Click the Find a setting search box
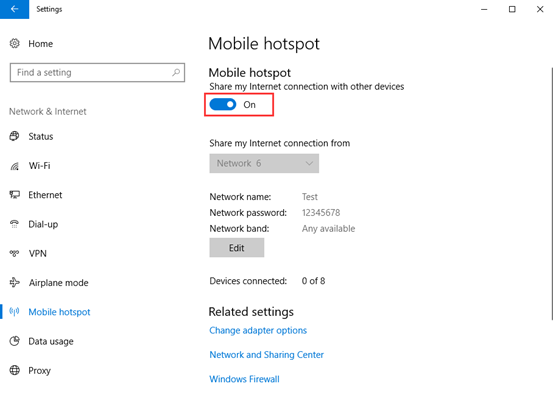This screenshot has height=414, width=553. tap(97, 73)
